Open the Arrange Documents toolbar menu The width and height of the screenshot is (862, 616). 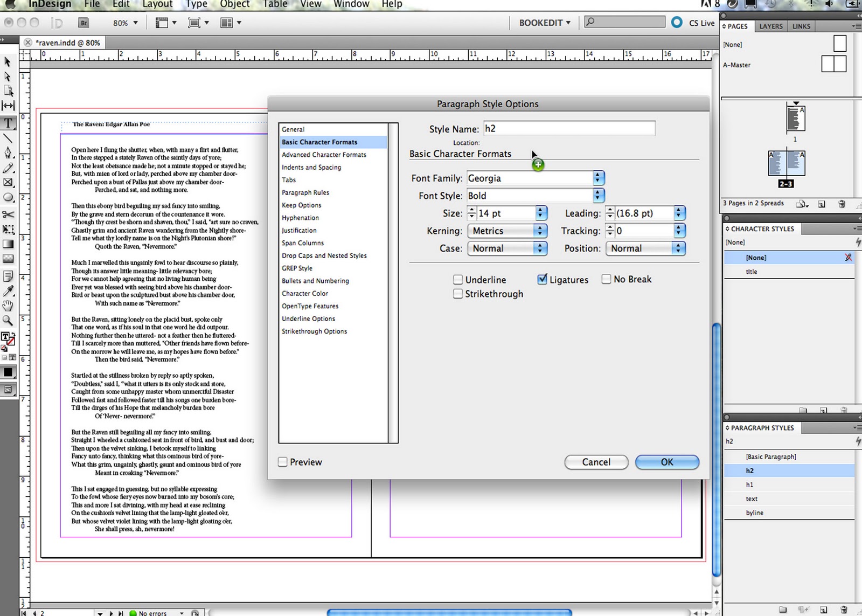click(x=231, y=23)
